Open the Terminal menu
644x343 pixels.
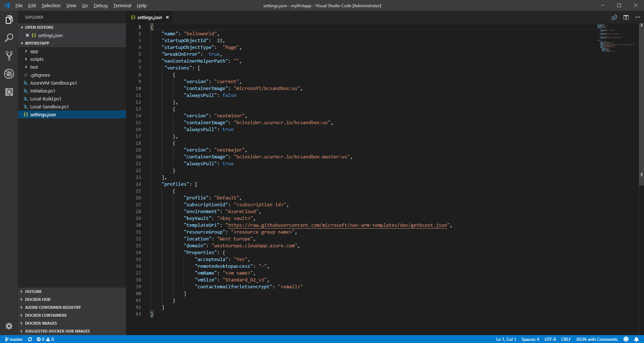[x=122, y=5]
